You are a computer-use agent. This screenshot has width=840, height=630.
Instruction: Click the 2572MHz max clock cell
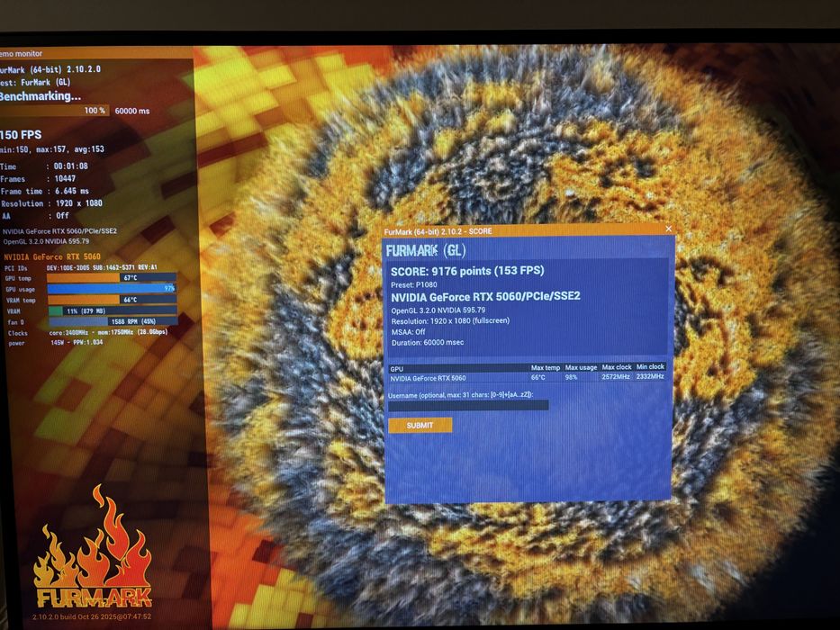[616, 376]
